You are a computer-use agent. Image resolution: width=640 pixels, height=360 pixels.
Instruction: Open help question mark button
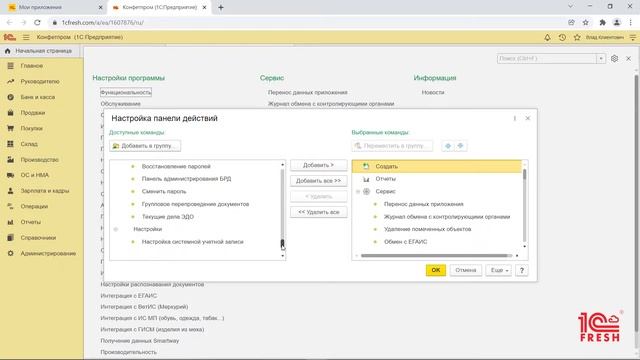click(522, 270)
